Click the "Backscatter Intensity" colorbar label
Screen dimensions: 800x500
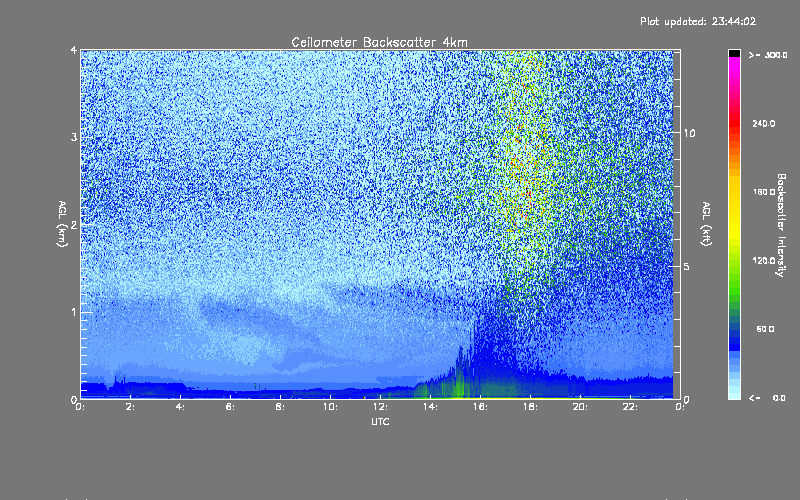pos(780,225)
